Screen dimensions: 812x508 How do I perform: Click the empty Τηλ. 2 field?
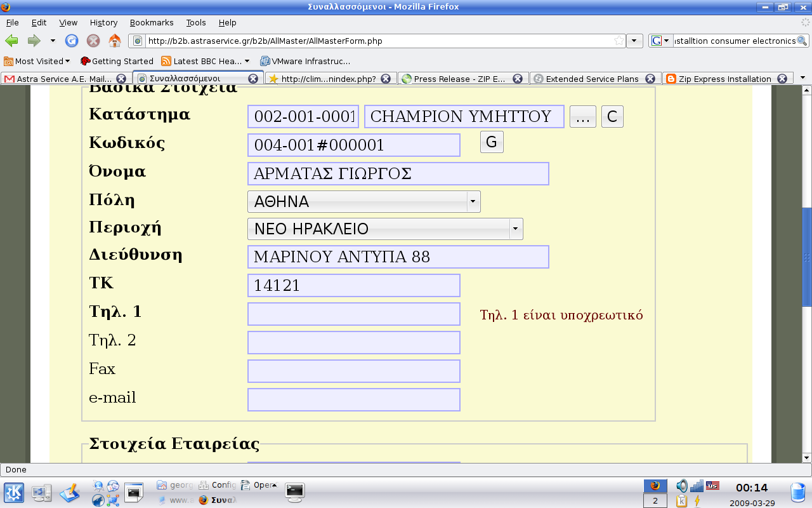coord(354,342)
